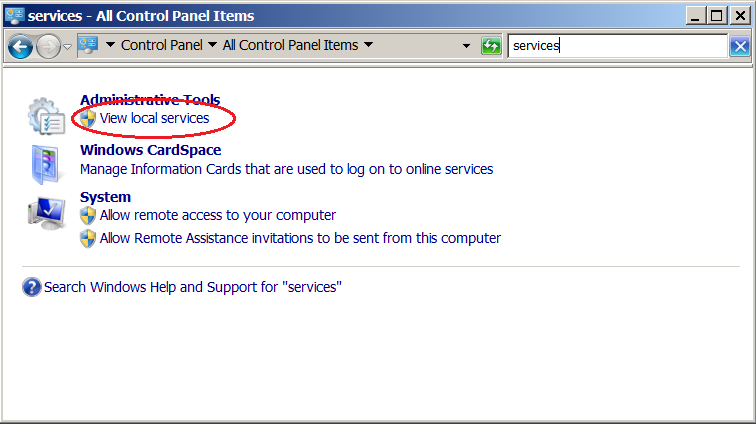The width and height of the screenshot is (756, 424).
Task: Open the recent pages dropdown arrow
Action: coord(67,47)
